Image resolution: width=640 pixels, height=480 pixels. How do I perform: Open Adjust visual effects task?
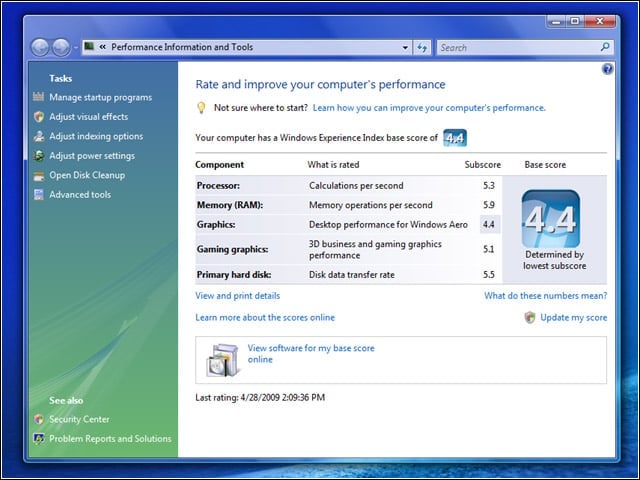(x=89, y=116)
